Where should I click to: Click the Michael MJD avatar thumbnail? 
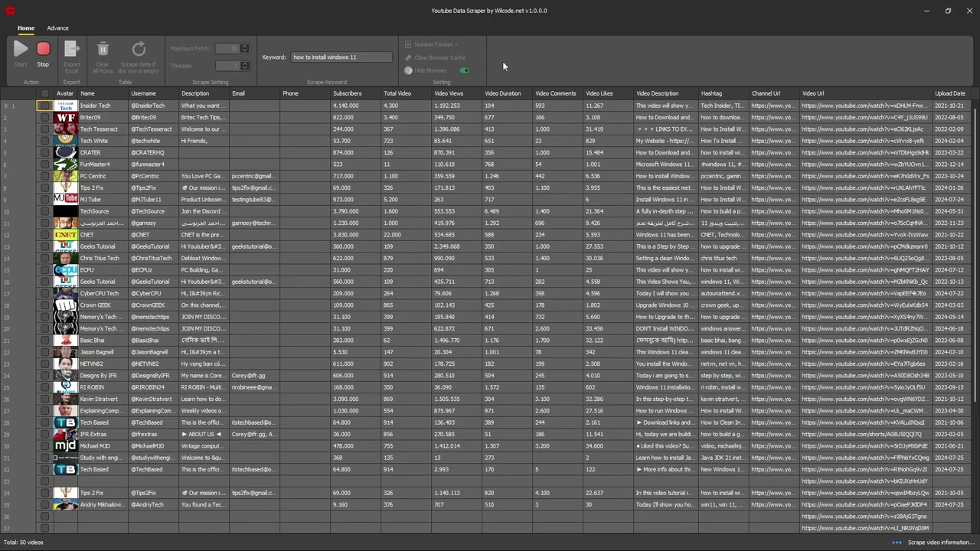[x=65, y=445]
